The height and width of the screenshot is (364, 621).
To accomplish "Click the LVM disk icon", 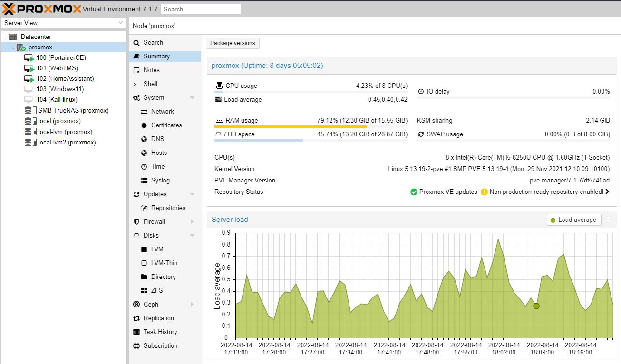I will 144,249.
